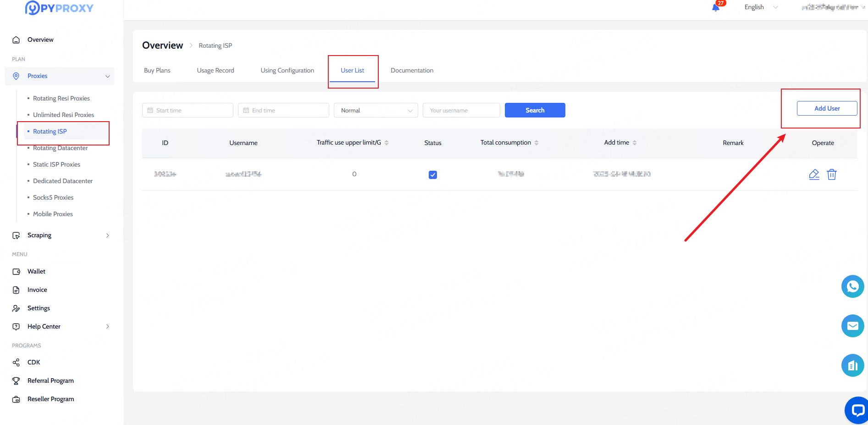The height and width of the screenshot is (425, 868).
Task: Sort table by Add time arrows
Action: click(x=635, y=143)
